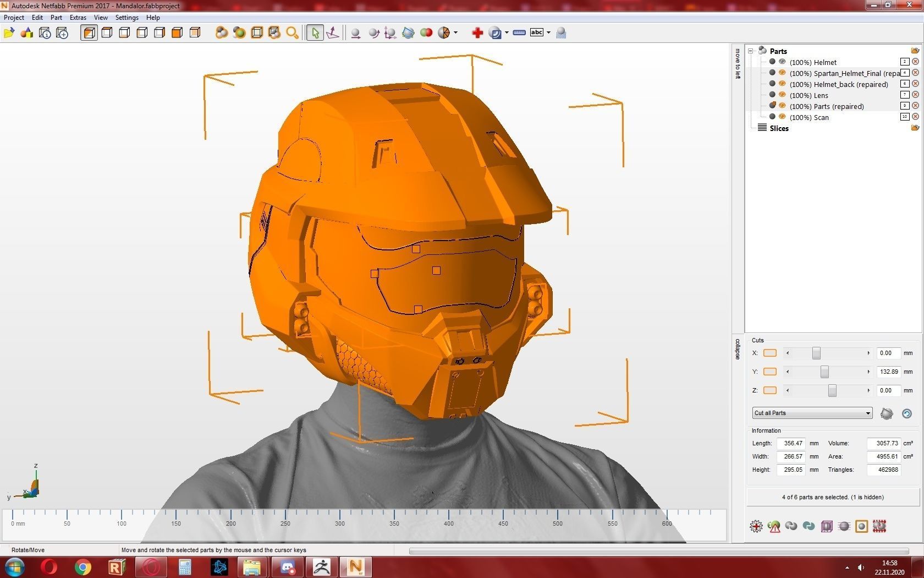Open Discord from the taskbar
The height and width of the screenshot is (578, 924).
(x=287, y=567)
